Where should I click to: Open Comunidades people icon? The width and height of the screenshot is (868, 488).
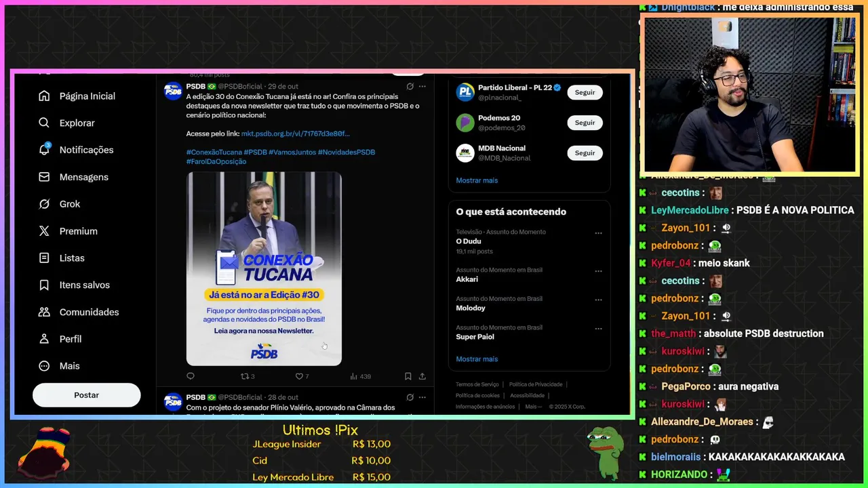click(x=44, y=312)
